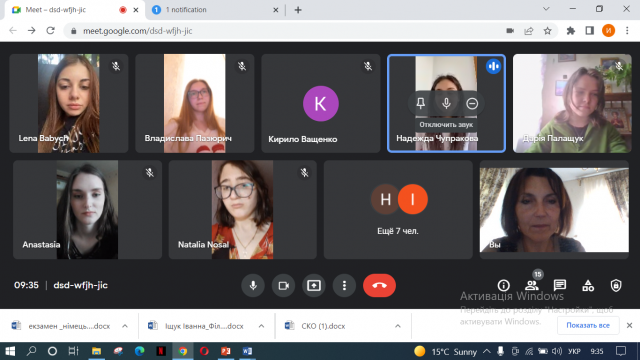Open Word from taskbar
The width and height of the screenshot is (640, 360).
[247, 351]
